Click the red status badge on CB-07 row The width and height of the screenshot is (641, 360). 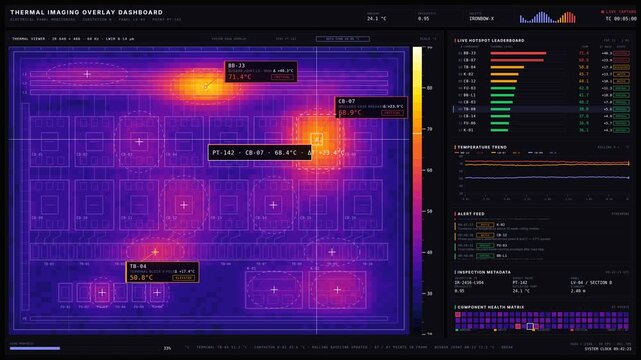coord(621,60)
